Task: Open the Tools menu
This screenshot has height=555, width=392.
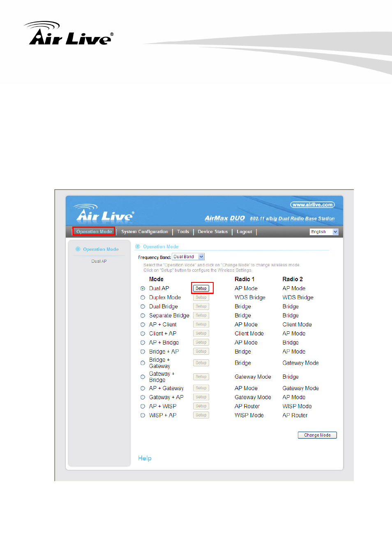Action: (183, 232)
